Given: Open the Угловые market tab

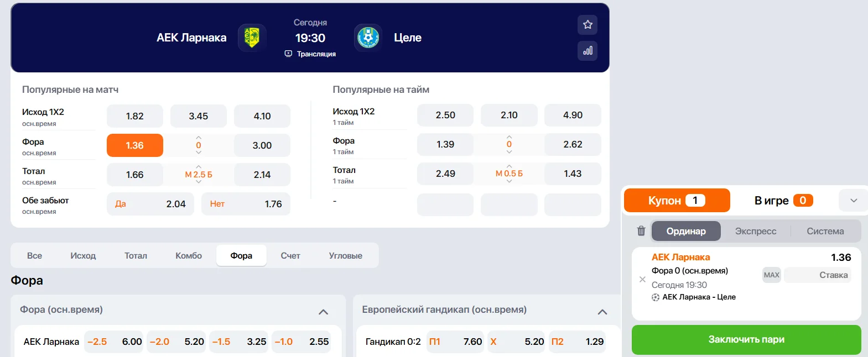Looking at the screenshot, I should pyautogui.click(x=345, y=255).
